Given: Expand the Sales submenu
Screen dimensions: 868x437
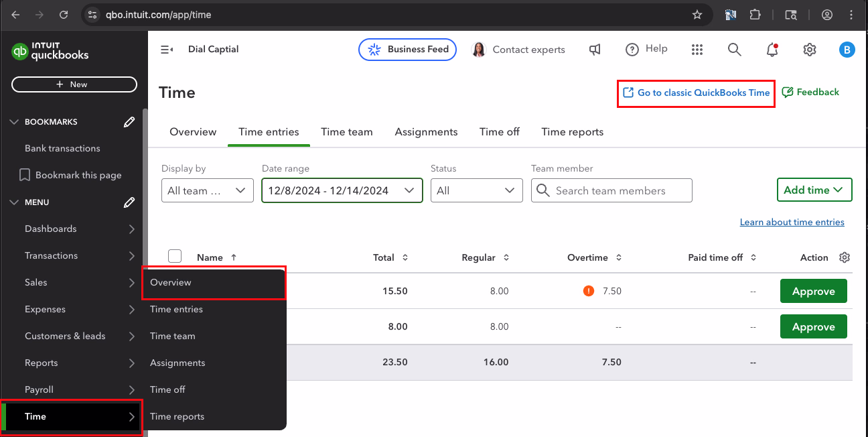Looking at the screenshot, I should [x=132, y=283].
